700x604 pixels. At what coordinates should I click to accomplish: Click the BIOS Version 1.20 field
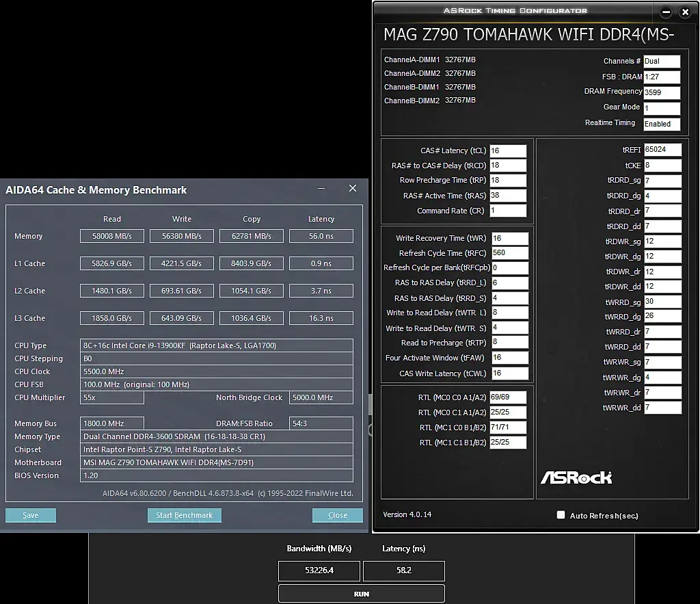click(217, 475)
